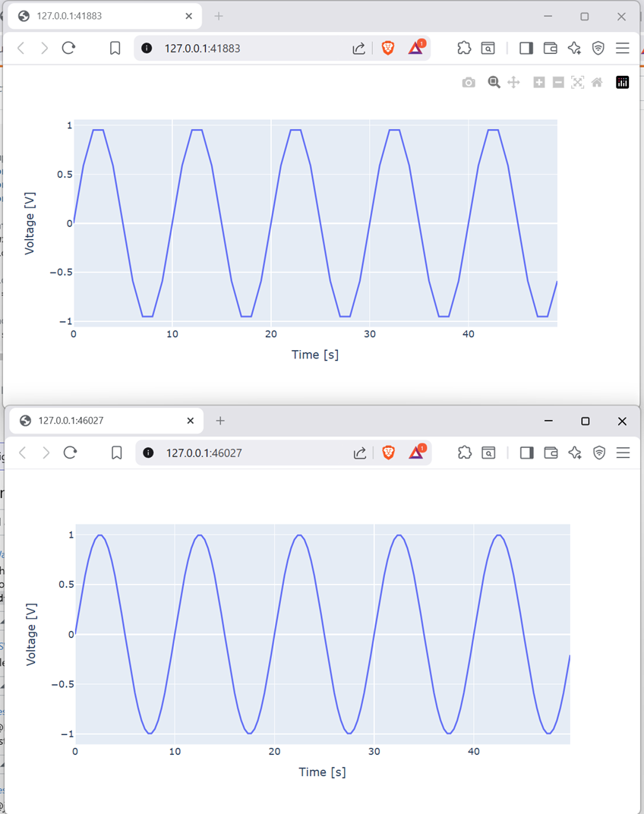
Task: Open the hamburger menu in the 46027 window
Action: (623, 453)
